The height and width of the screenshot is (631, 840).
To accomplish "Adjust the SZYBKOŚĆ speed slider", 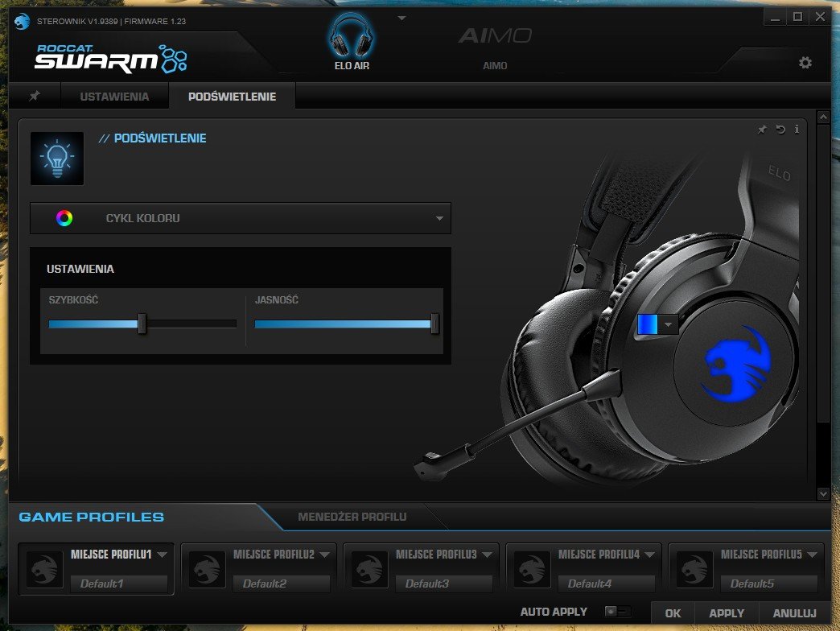I will [x=142, y=324].
